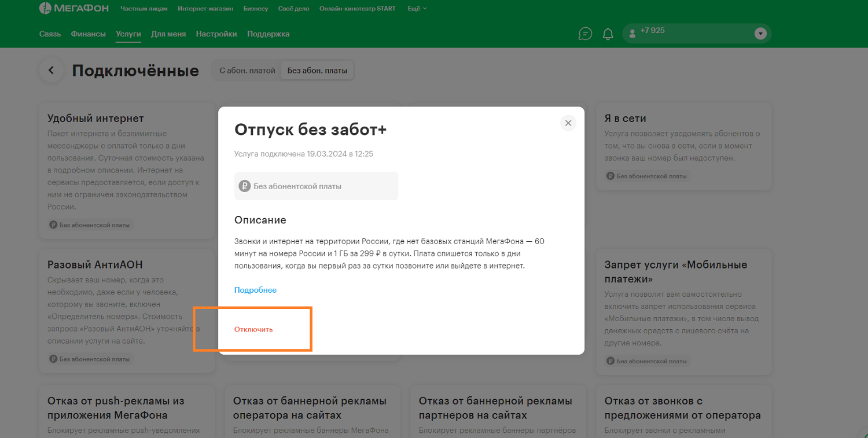Close the Отпуск без забот+ dialog
868x438 pixels.
click(x=568, y=123)
